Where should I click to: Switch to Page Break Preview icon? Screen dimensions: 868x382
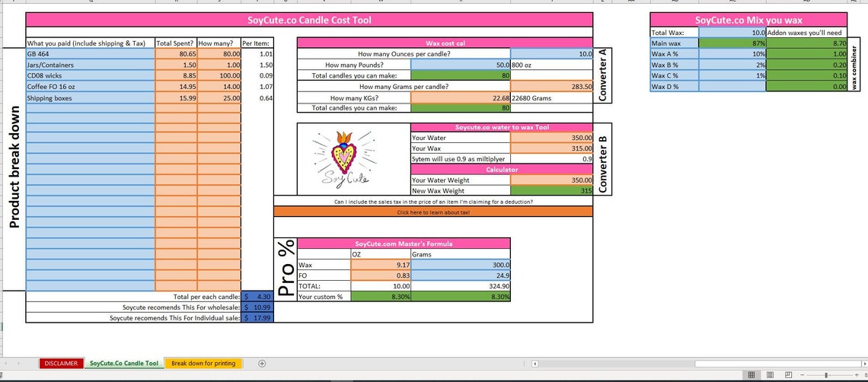(x=788, y=375)
